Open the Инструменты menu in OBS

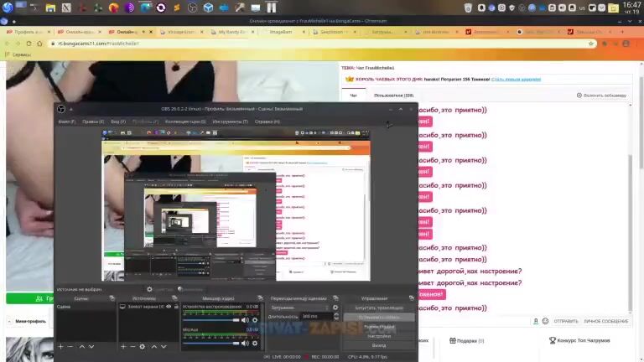click(x=230, y=122)
